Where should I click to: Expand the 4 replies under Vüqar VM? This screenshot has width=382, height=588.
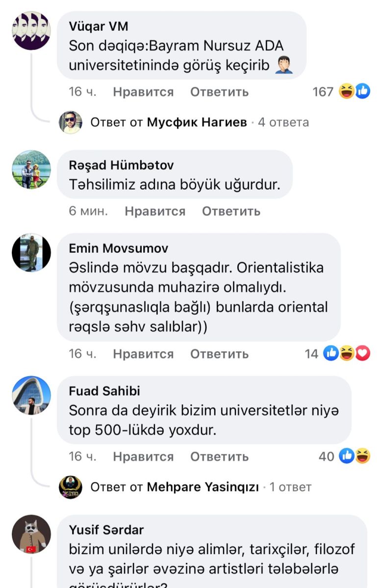[x=200, y=122]
